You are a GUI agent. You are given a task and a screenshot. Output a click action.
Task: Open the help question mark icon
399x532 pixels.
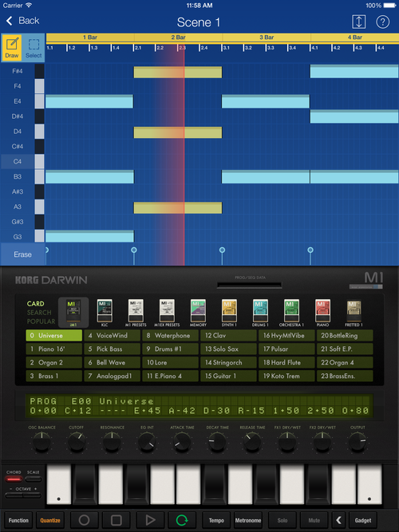(382, 22)
